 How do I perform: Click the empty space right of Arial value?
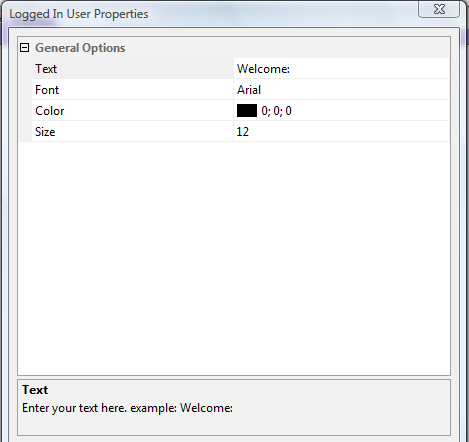click(355, 90)
